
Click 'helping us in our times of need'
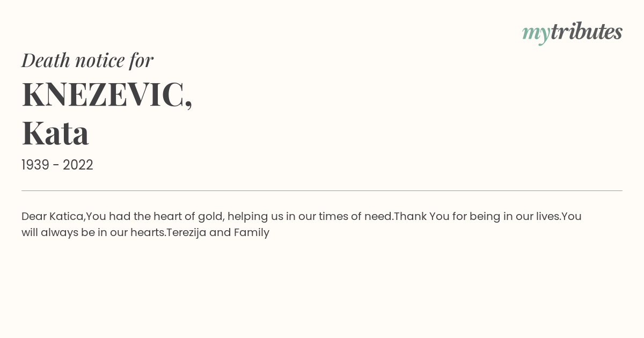(311, 217)
